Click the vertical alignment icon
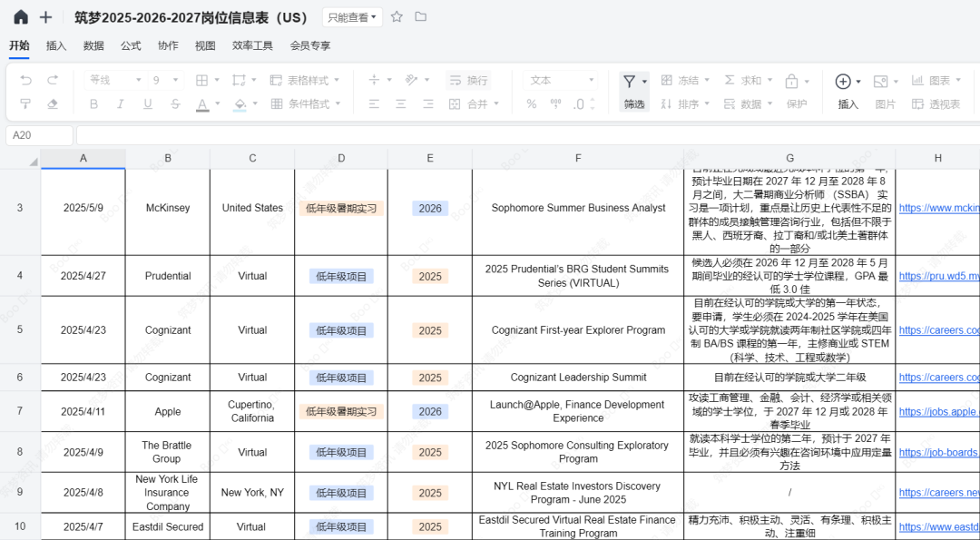 coord(374,80)
